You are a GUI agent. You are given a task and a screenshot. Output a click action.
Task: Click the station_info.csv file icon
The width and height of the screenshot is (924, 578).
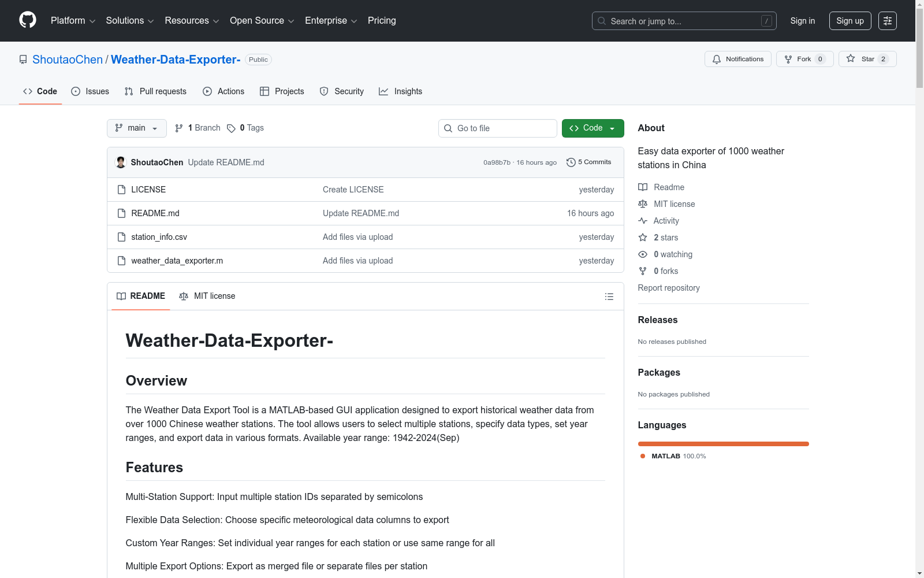121,237
